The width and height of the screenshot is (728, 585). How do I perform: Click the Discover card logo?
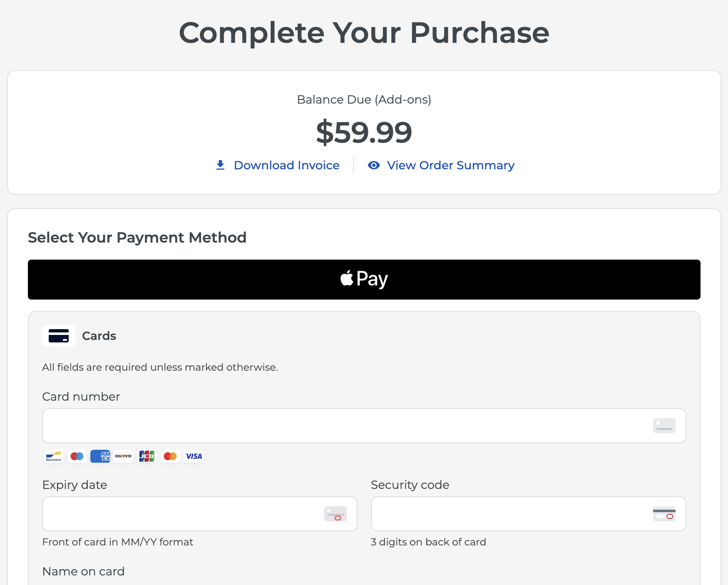(x=124, y=456)
